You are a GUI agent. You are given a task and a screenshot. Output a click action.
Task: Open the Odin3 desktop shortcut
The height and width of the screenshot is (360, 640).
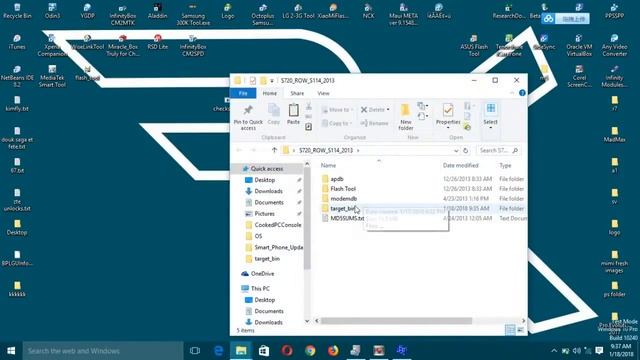52,11
